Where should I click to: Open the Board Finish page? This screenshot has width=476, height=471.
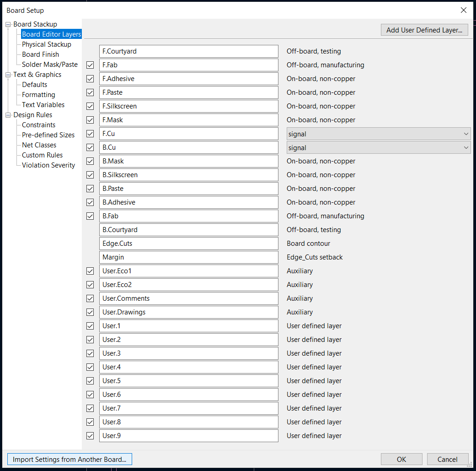[40, 54]
